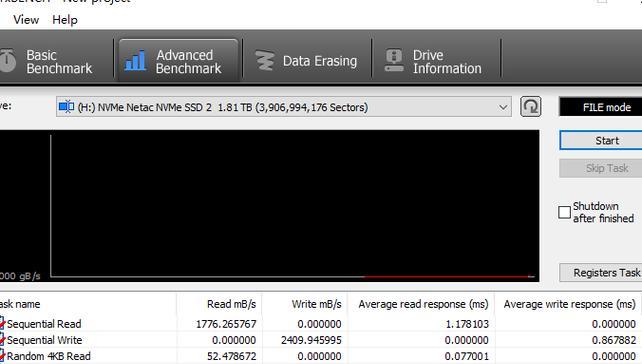Viewport: 642px width, 364px height.
Task: Toggle the Sequential Read task checkbox
Action: coord(2,323)
